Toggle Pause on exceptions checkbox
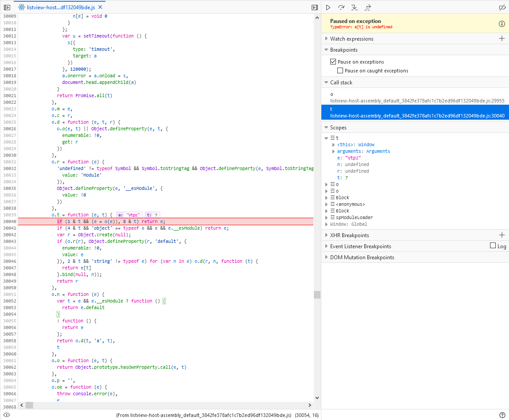This screenshot has width=509, height=420. [333, 62]
